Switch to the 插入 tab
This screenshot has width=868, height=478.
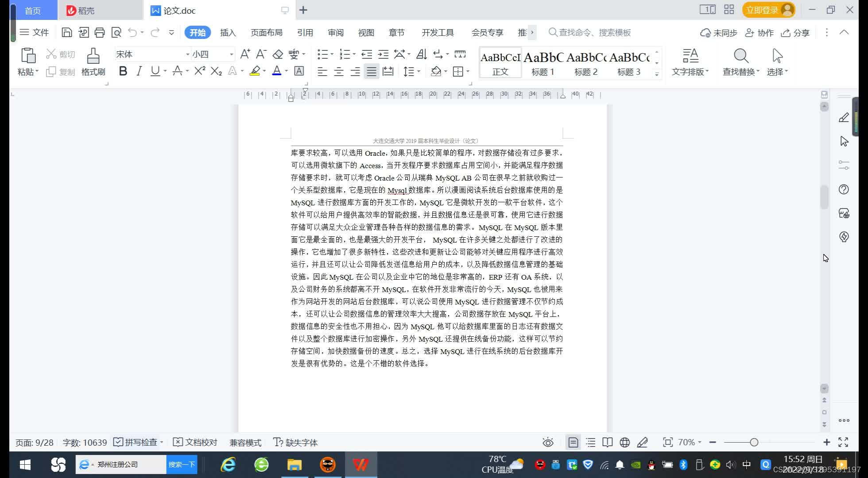pos(228,32)
